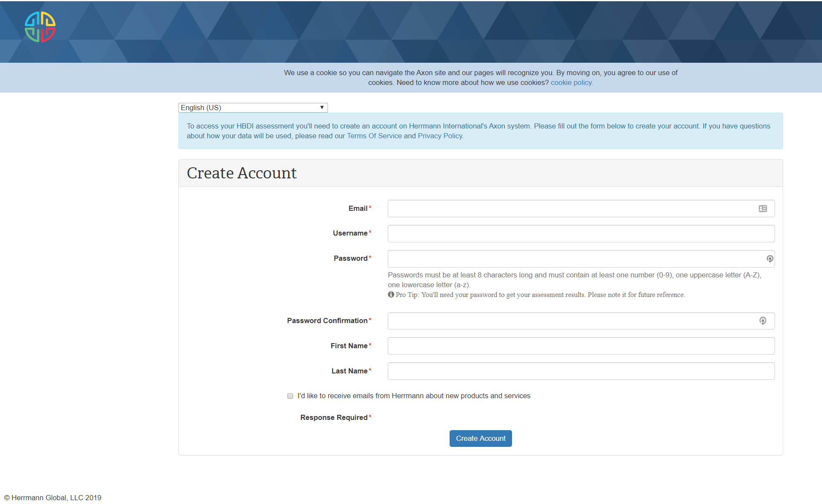
Task: Click the Pro Tip info icon
Action: (391, 294)
